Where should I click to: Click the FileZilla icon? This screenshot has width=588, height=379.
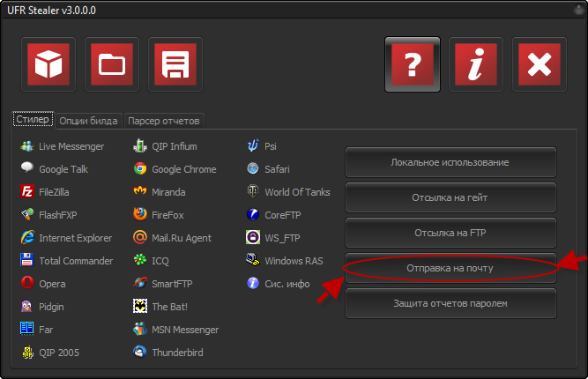coord(27,191)
